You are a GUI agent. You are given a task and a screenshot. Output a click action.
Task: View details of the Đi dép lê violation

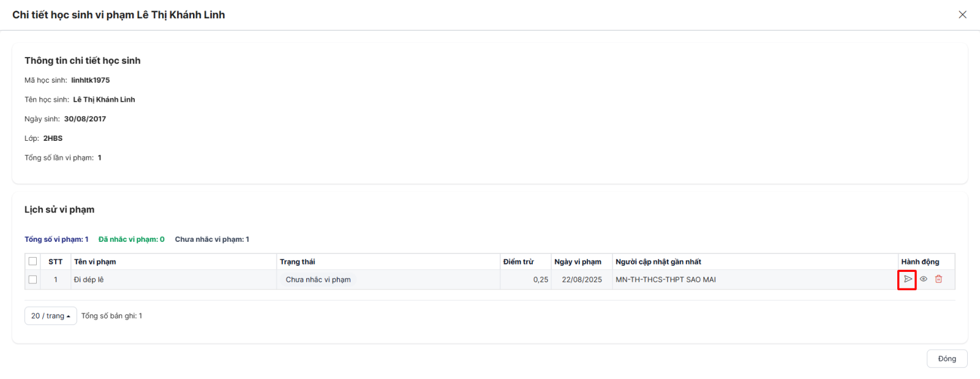pyautogui.click(x=923, y=279)
